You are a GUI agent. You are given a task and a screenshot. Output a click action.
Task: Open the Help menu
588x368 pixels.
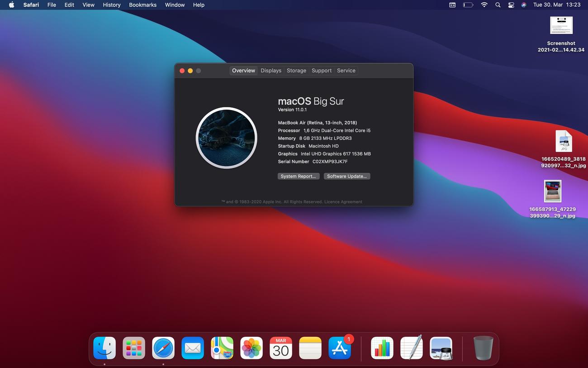click(199, 5)
